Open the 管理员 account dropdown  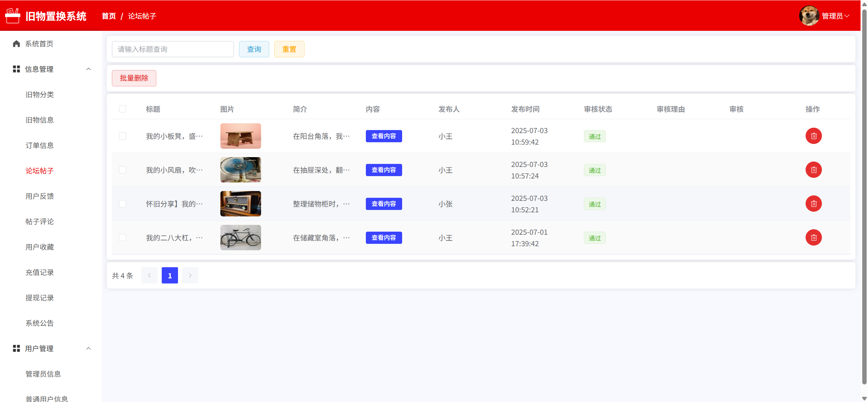click(x=835, y=16)
